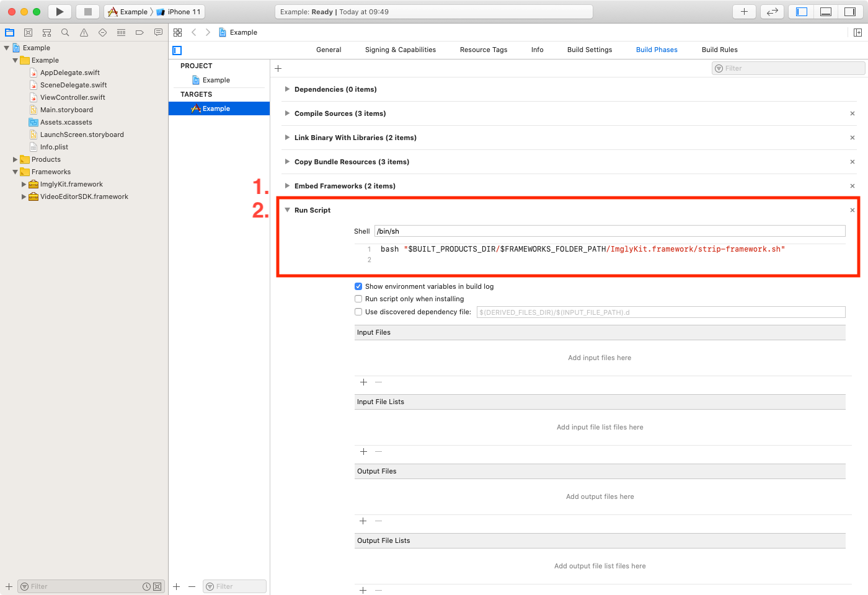Add a new build phase
This screenshot has width=868, height=595.
tap(278, 69)
